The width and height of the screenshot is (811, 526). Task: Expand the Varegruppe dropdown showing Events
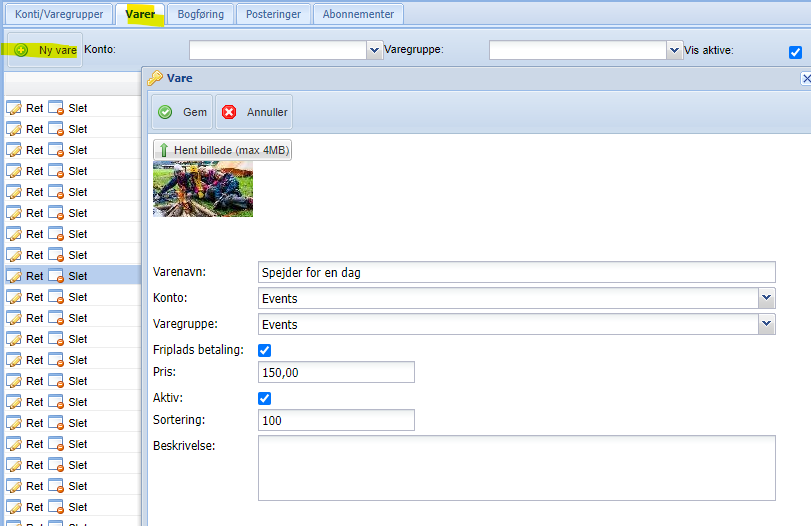tap(766, 324)
